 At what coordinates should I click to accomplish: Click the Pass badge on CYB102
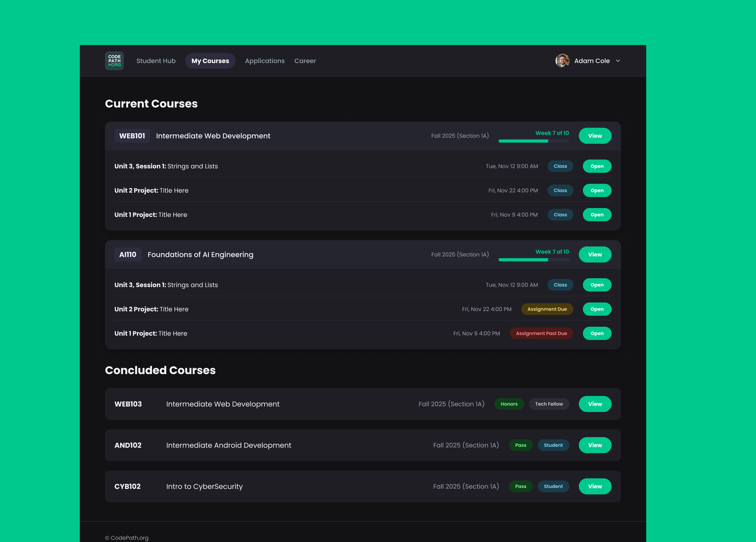(521, 486)
